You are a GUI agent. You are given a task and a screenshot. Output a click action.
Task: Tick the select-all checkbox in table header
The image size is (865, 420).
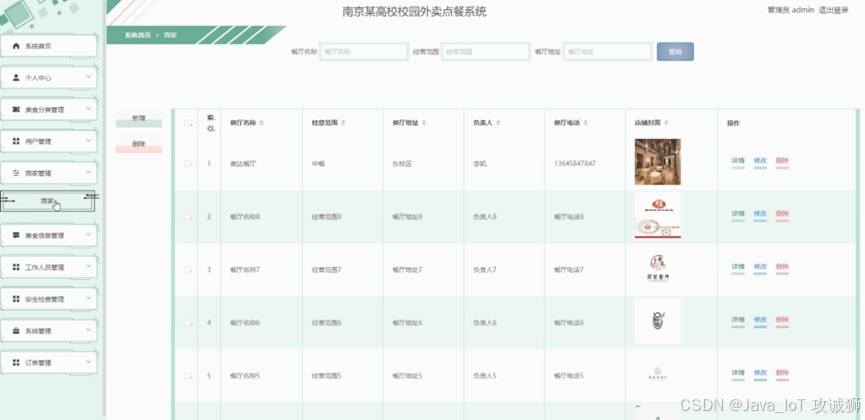tap(187, 123)
